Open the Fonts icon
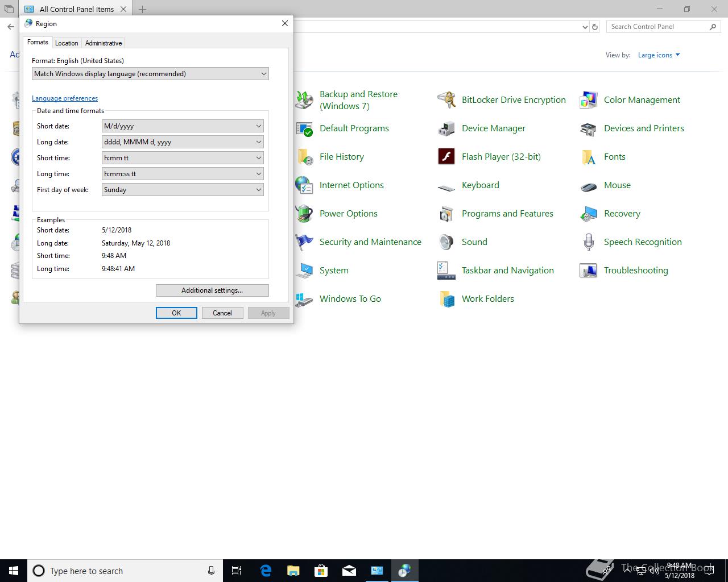 pos(589,157)
